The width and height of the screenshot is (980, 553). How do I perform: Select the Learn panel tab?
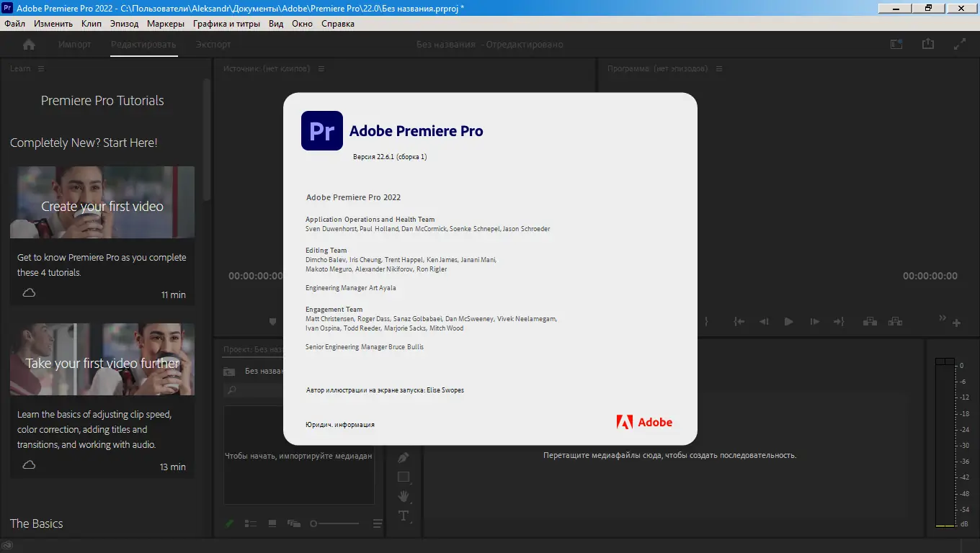[x=20, y=68]
